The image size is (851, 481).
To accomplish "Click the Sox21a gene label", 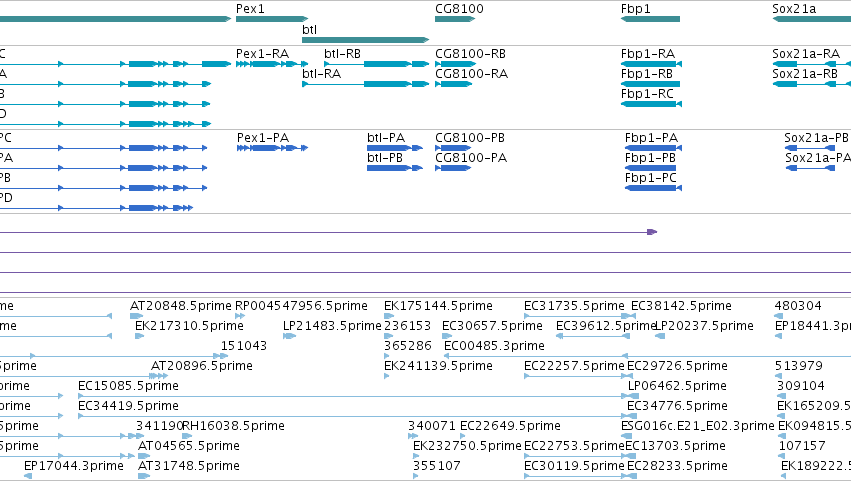I will [x=793, y=9].
